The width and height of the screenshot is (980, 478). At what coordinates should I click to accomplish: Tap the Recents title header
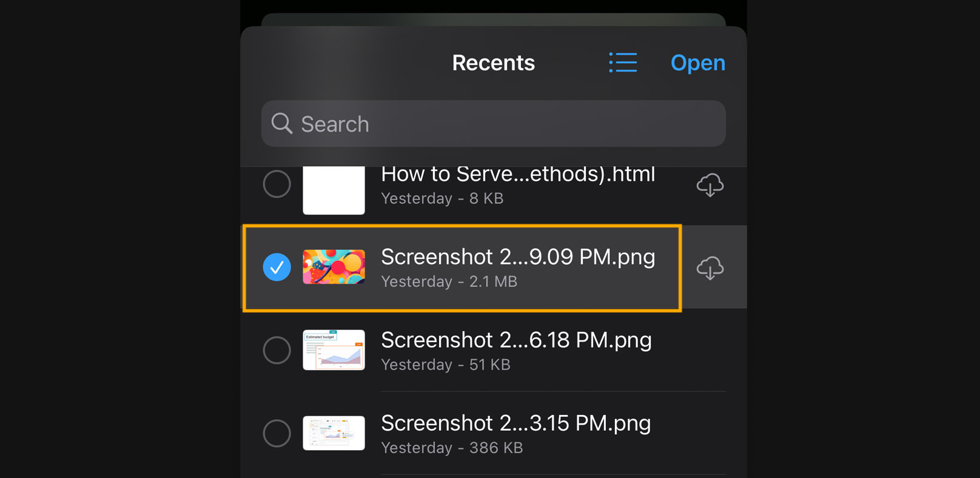coord(494,63)
